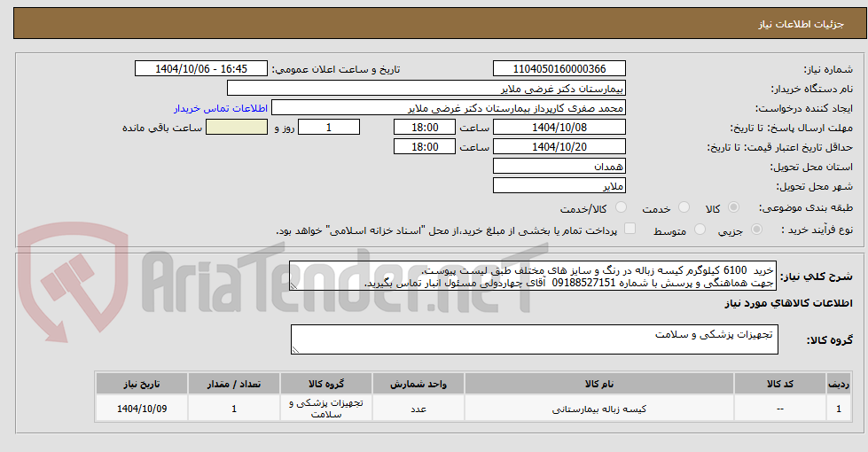868x452 pixels.
Task: Click delivery city field ملایر
Action: pos(559,186)
